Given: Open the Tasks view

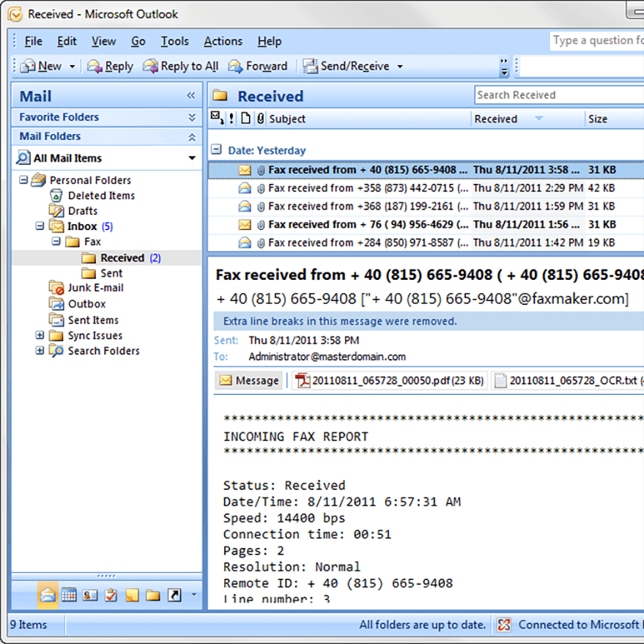Looking at the screenshot, I should (111, 595).
